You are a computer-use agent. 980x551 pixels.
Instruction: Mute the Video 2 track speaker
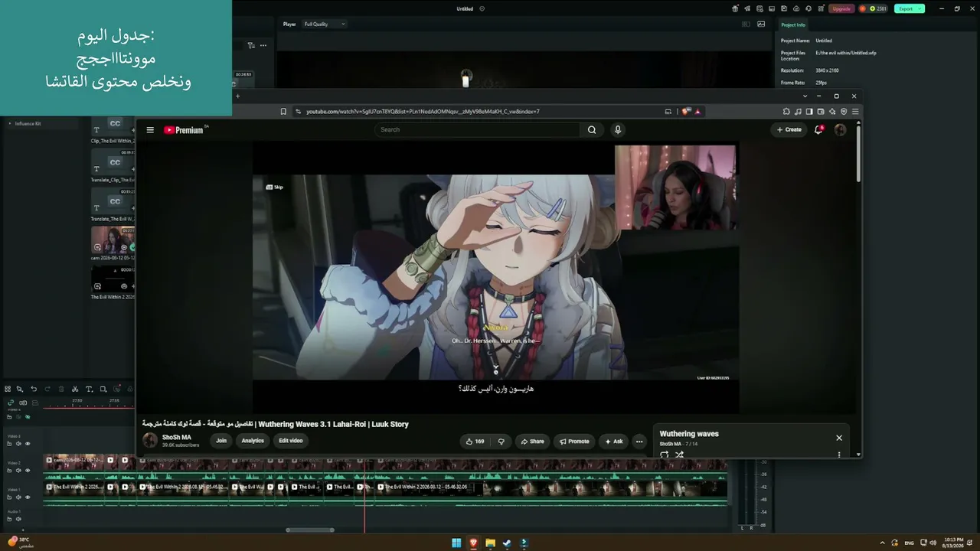click(18, 471)
